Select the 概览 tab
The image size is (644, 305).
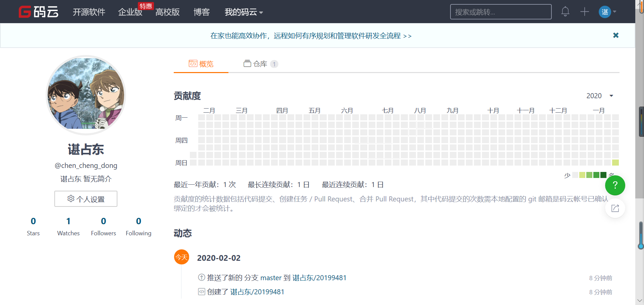coord(201,64)
